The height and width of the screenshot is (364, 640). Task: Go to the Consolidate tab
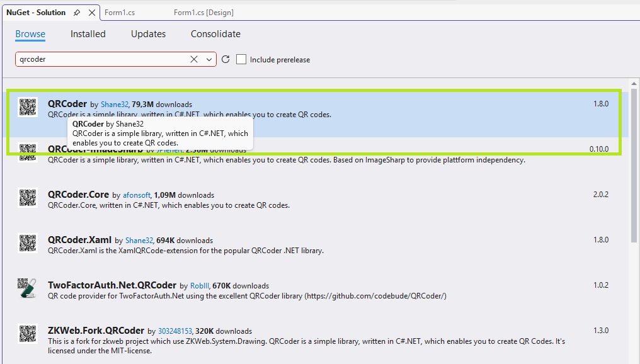pyautogui.click(x=215, y=34)
